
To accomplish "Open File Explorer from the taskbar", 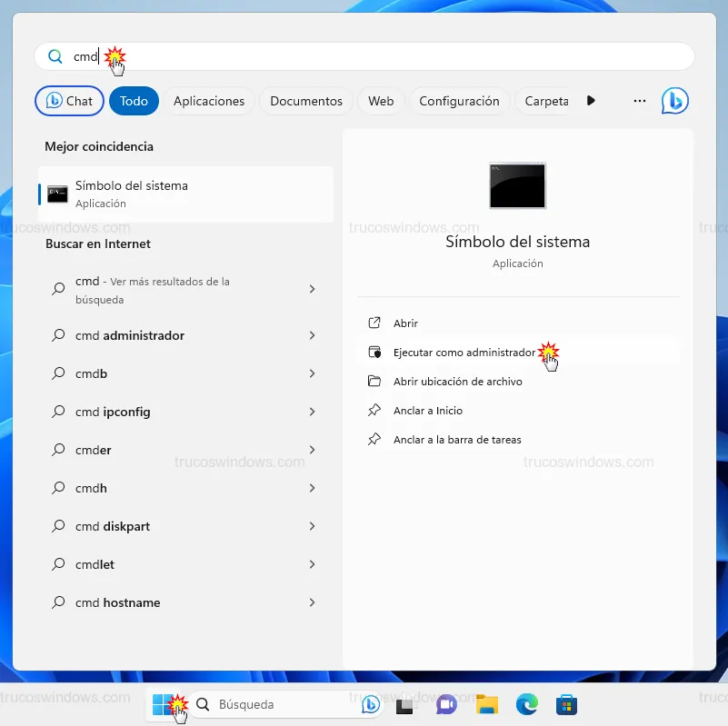I will (x=487, y=704).
